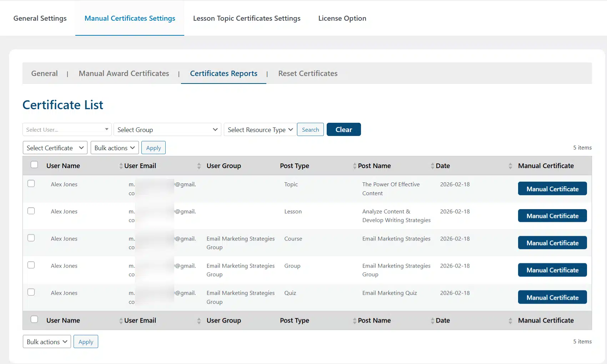
Task: Open Manual Certificates Settings tab
Action: tap(130, 18)
